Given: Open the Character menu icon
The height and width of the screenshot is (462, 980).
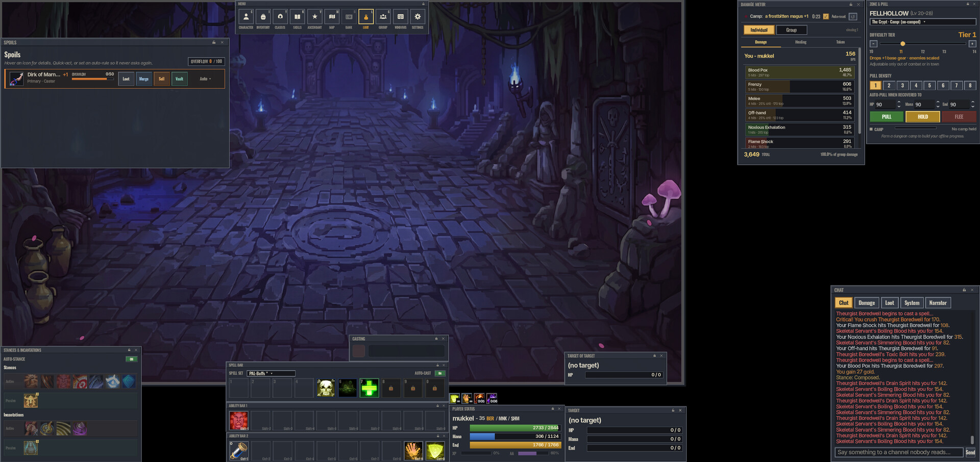Looking at the screenshot, I should point(246,17).
